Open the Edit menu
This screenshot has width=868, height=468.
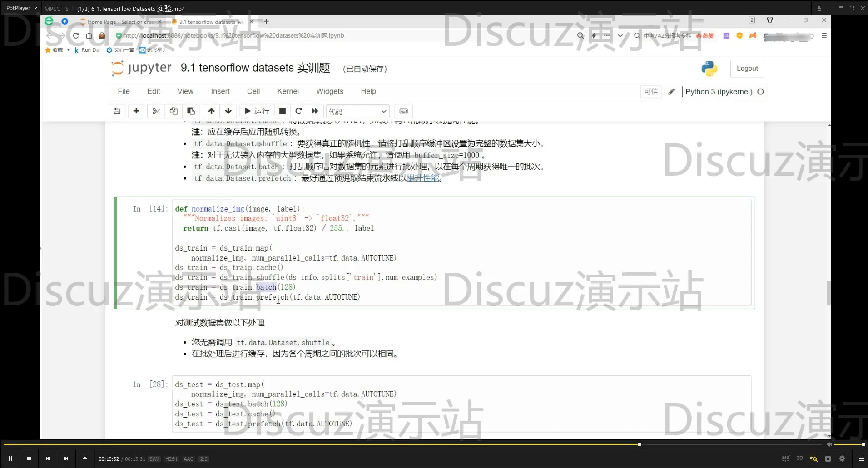pos(154,91)
